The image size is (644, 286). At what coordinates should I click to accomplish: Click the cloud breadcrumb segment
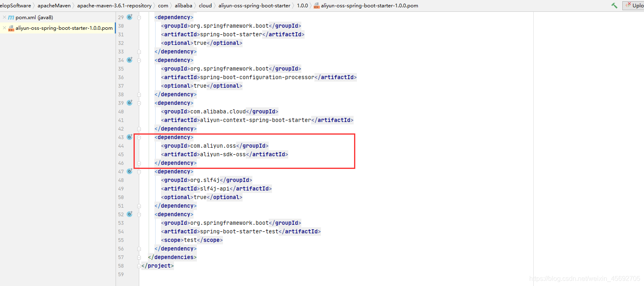pyautogui.click(x=205, y=6)
